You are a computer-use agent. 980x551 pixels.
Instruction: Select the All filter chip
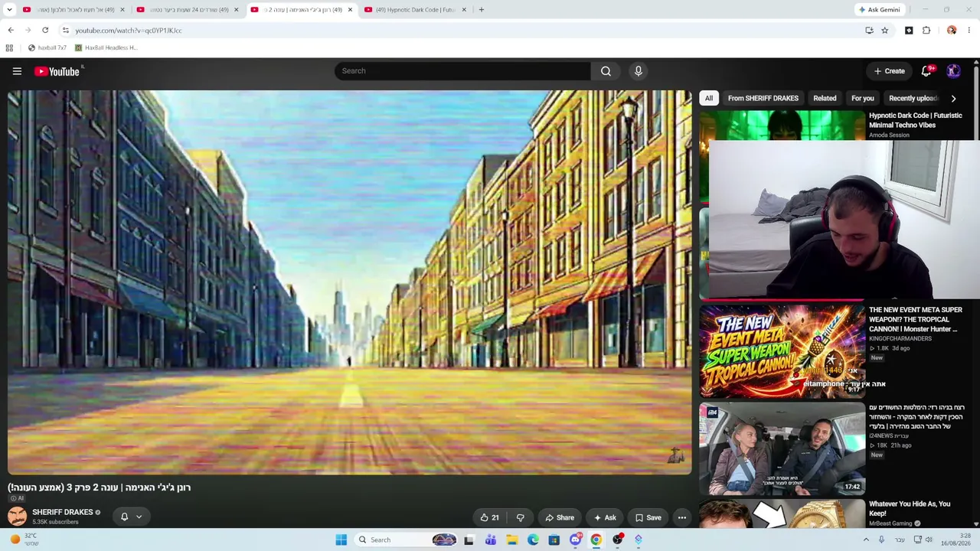(x=709, y=98)
